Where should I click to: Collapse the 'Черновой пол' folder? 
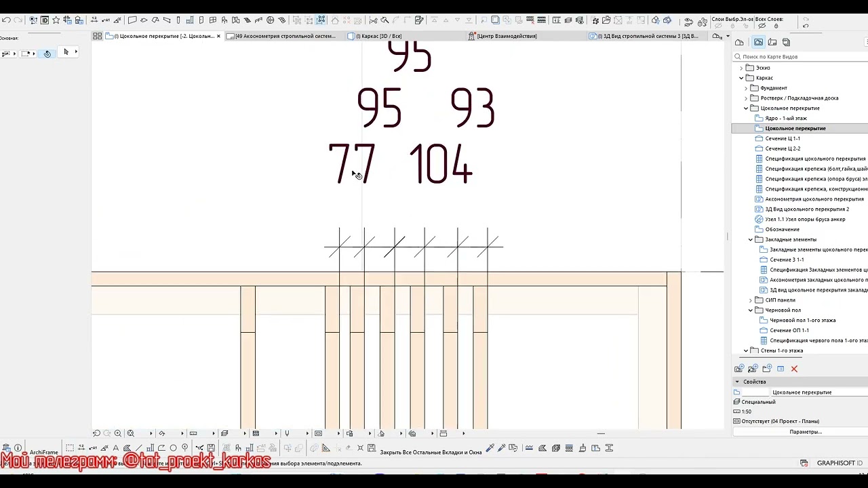(751, 310)
